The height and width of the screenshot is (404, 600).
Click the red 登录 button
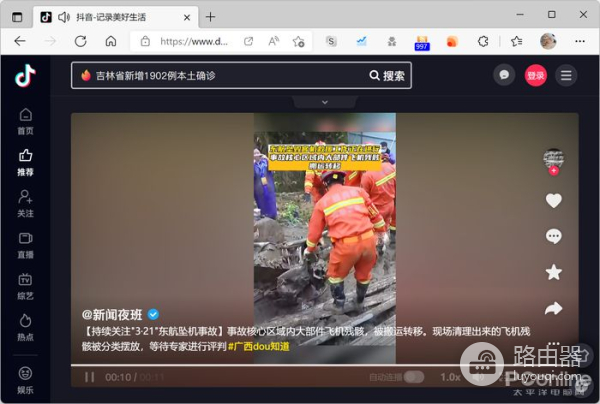(x=535, y=75)
